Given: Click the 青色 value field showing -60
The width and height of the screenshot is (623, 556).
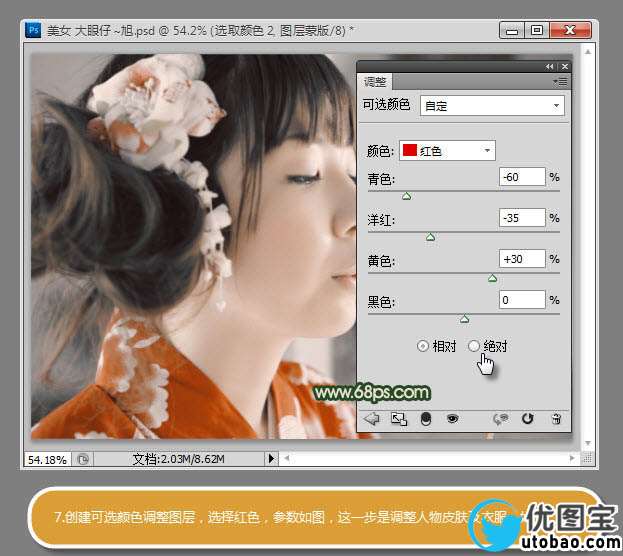Looking at the screenshot, I should tap(522, 177).
